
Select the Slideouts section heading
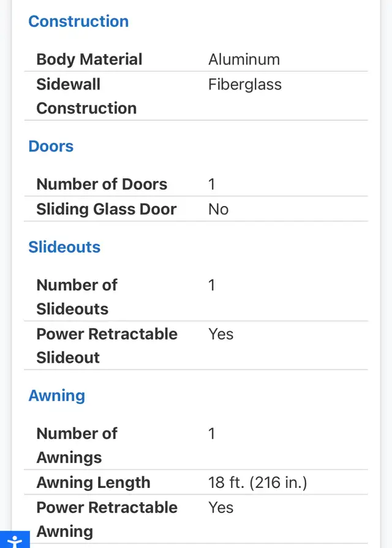point(64,247)
